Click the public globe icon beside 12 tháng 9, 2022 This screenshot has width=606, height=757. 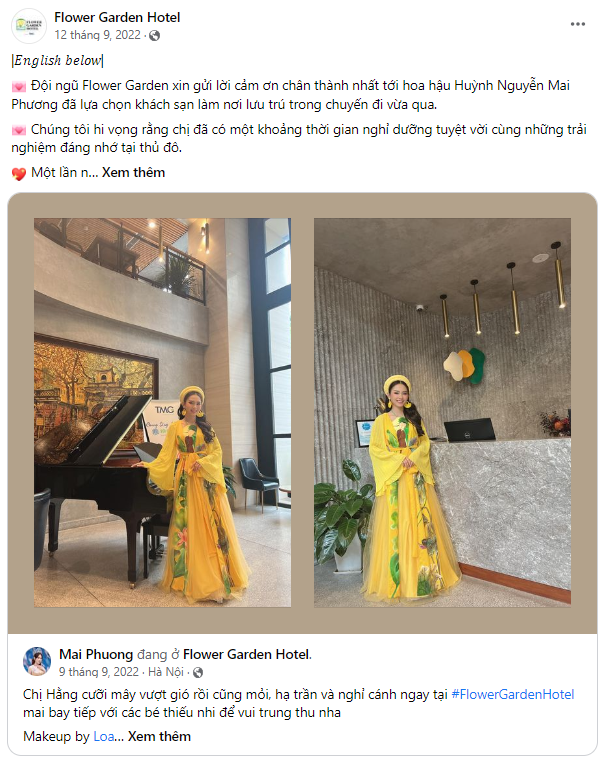(155, 36)
